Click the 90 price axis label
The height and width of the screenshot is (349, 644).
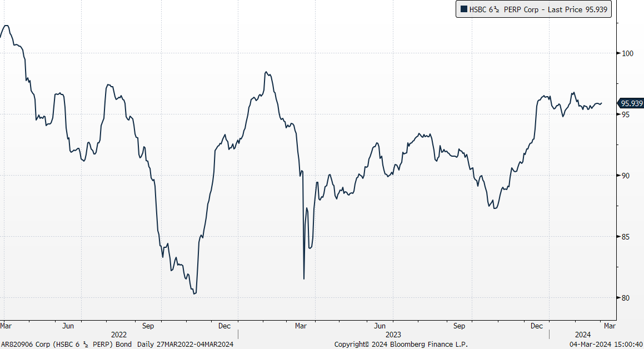(x=626, y=176)
